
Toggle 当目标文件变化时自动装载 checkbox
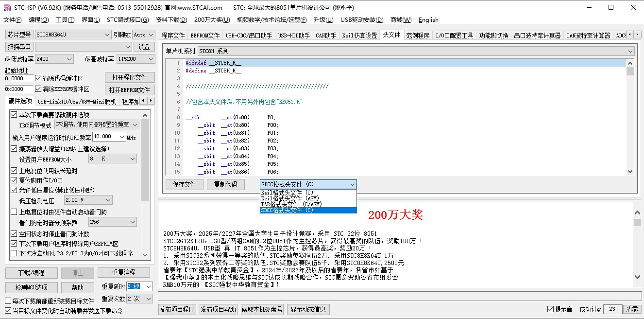[x=8, y=310]
